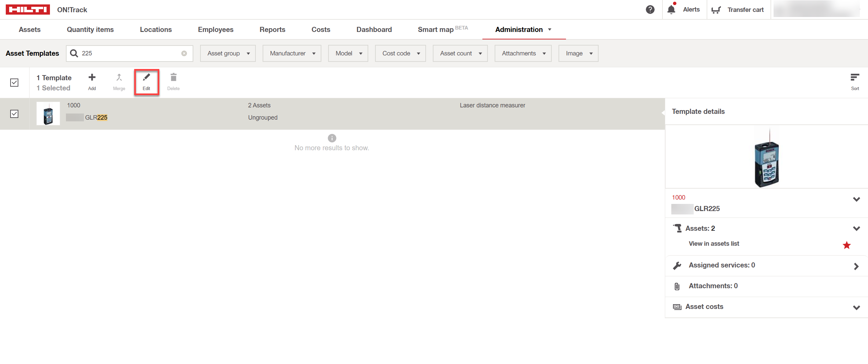Open the Costs tab
868x364 pixels.
point(321,30)
